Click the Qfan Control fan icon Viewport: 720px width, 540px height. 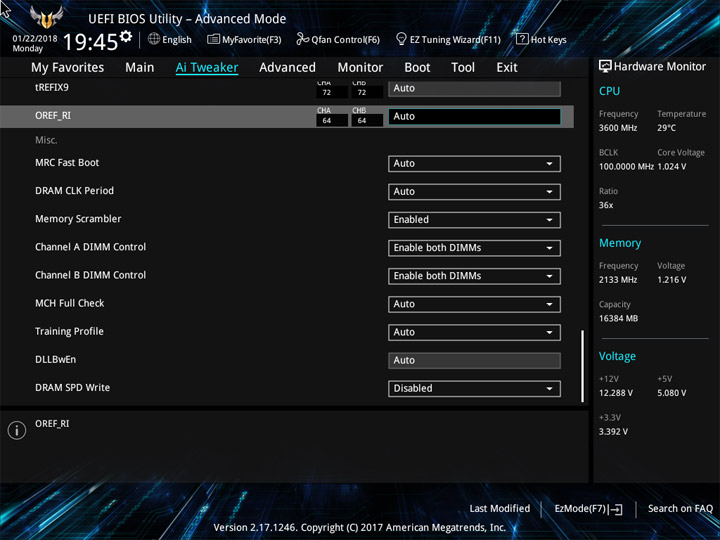click(302, 39)
